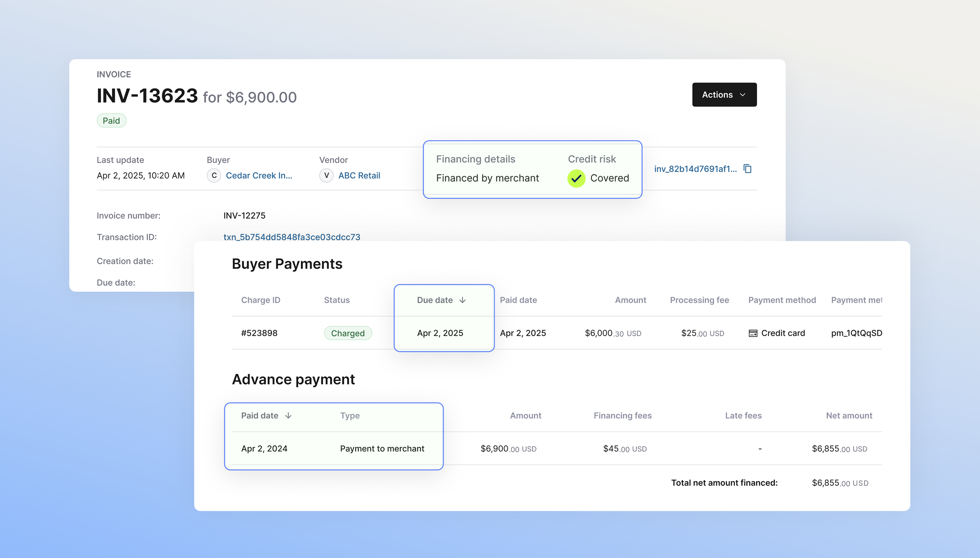Copy the invoice ID to clipboard
This screenshot has height=558, width=980.
(747, 169)
